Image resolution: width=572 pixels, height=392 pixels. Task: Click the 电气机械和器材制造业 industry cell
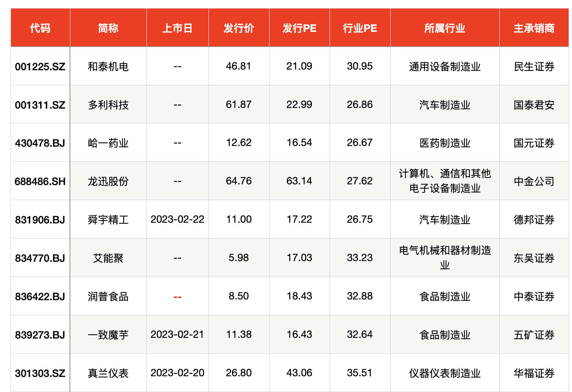(445, 258)
